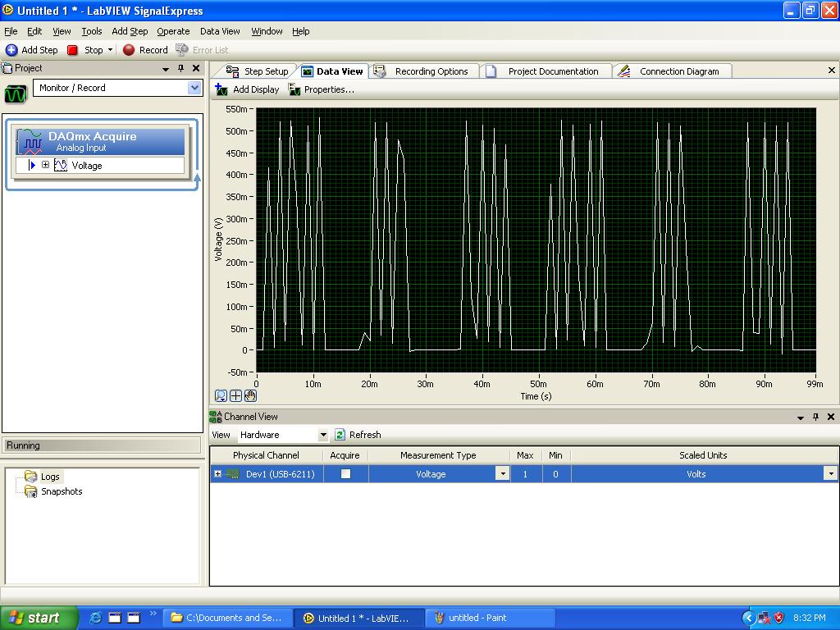
Task: Open the File menu
Action: click(11, 31)
